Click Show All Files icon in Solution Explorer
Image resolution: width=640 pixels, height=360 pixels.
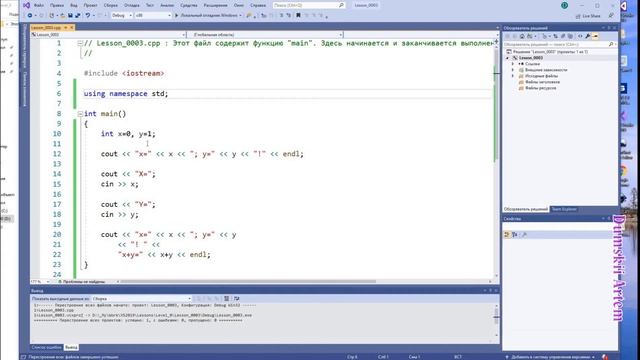click(570, 36)
